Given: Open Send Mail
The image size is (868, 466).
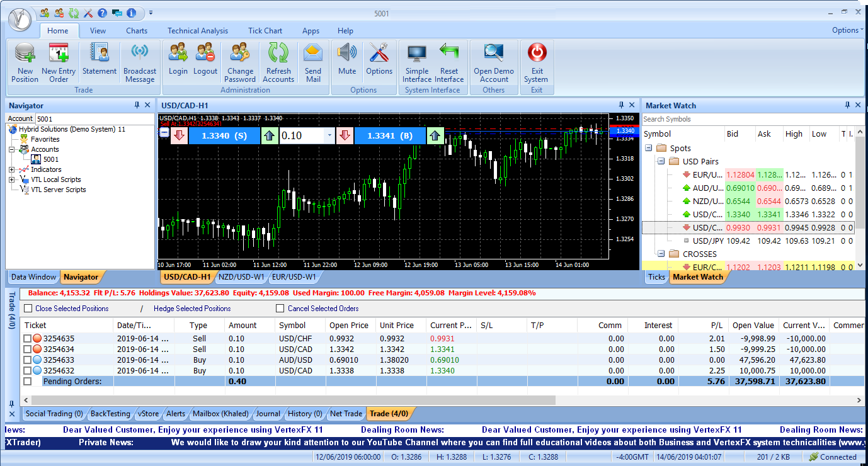Looking at the screenshot, I should (x=313, y=62).
